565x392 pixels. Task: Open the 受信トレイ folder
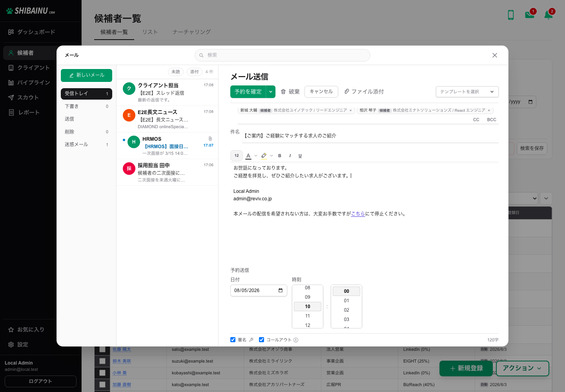(x=86, y=94)
